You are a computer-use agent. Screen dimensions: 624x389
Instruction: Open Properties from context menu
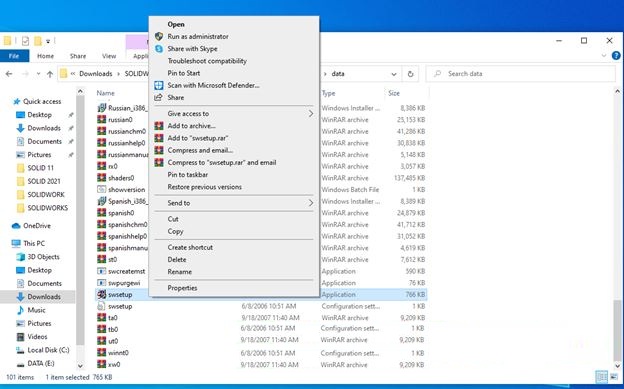pos(182,287)
